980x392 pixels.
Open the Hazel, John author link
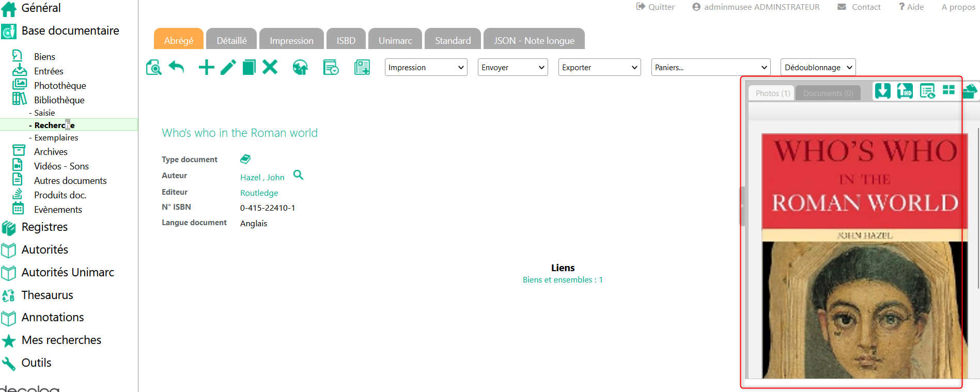tap(262, 177)
